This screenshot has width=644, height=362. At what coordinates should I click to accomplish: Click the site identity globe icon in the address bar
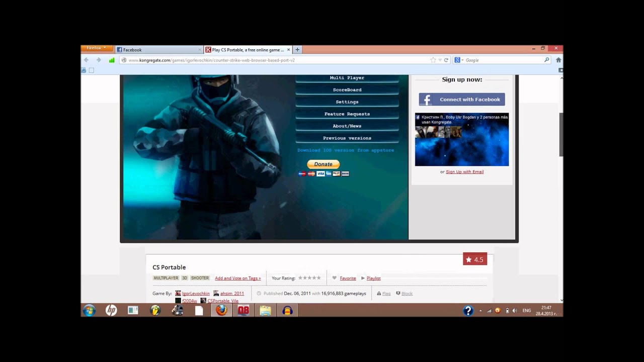click(x=123, y=60)
